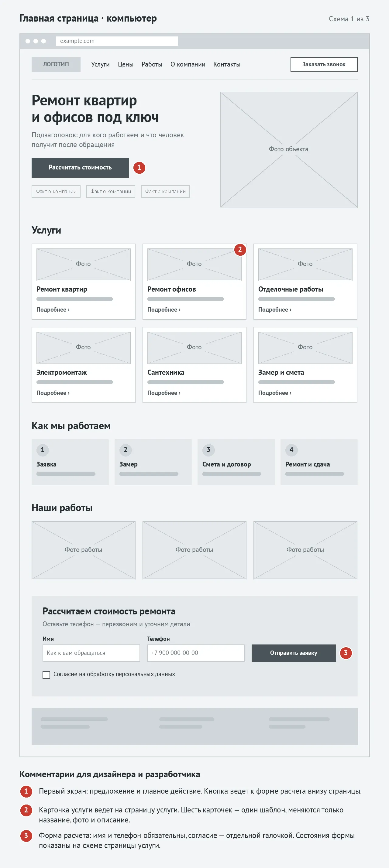Click the photo in the Электромонтаж card

tap(83, 347)
